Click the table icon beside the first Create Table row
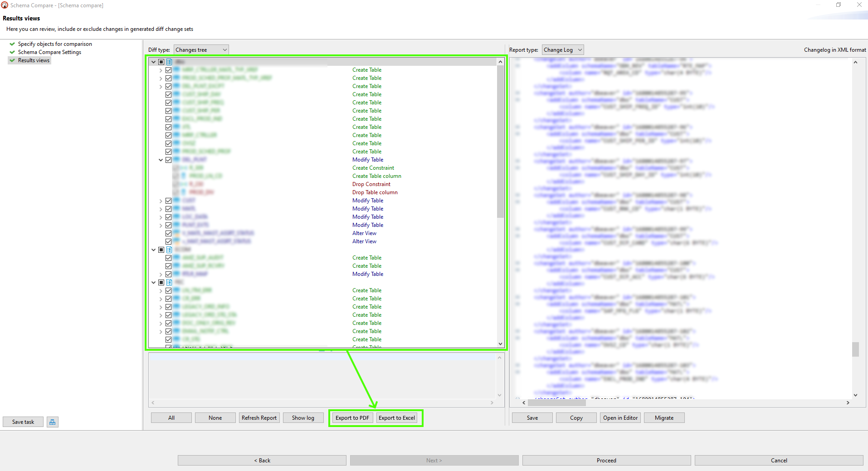The width and height of the screenshot is (868, 471). pos(177,69)
